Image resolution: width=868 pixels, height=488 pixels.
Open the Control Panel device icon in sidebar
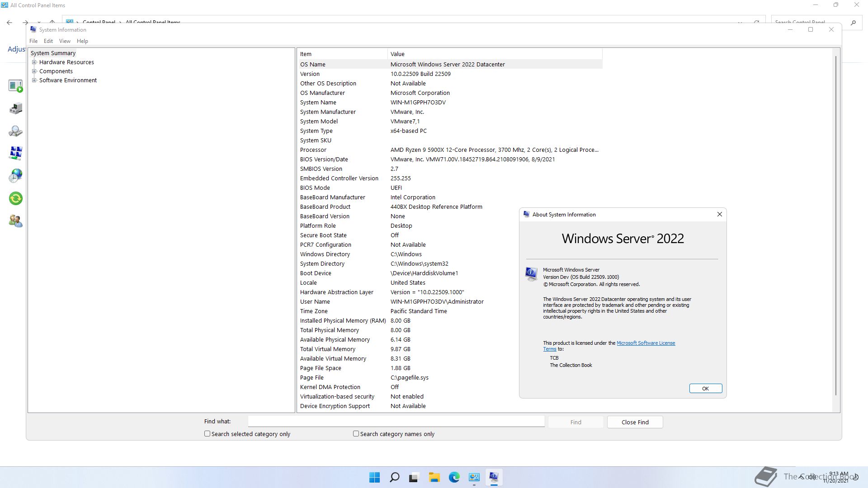pos(15,108)
